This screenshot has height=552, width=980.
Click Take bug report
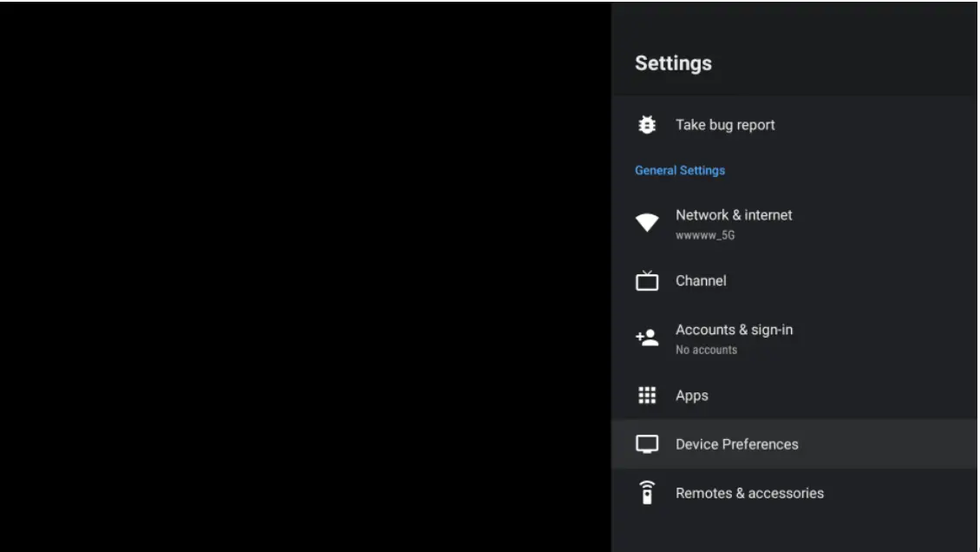tap(724, 124)
